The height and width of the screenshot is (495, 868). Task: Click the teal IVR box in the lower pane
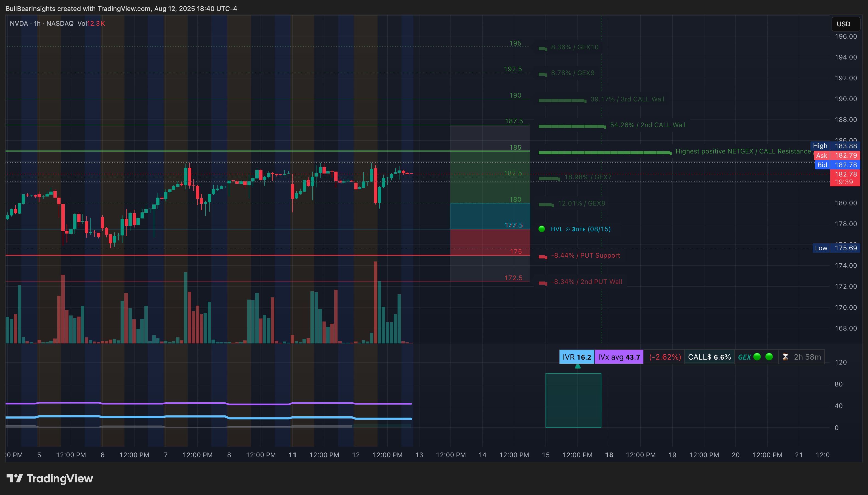pos(573,400)
